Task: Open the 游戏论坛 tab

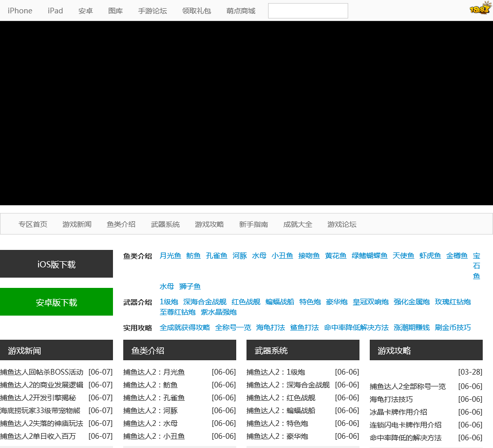Action: click(342, 224)
